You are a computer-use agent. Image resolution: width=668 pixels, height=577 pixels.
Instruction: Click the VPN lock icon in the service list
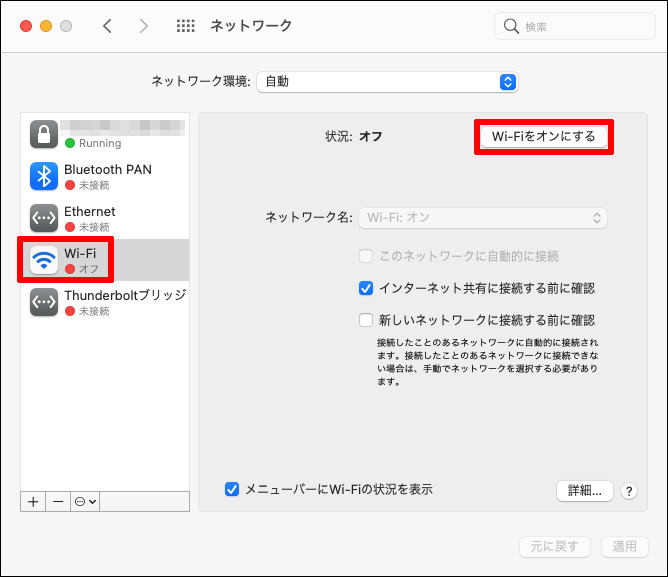44,134
